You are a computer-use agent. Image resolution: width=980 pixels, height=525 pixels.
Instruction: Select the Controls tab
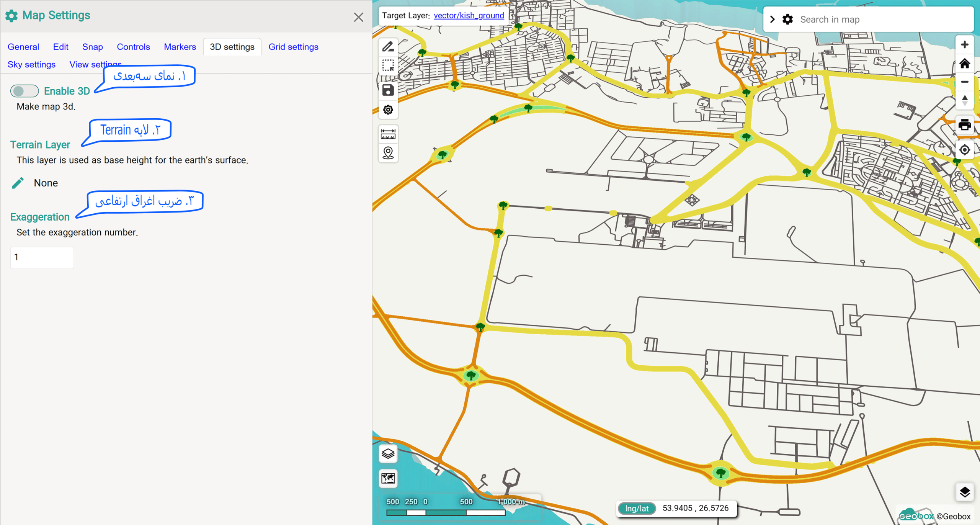click(x=133, y=47)
